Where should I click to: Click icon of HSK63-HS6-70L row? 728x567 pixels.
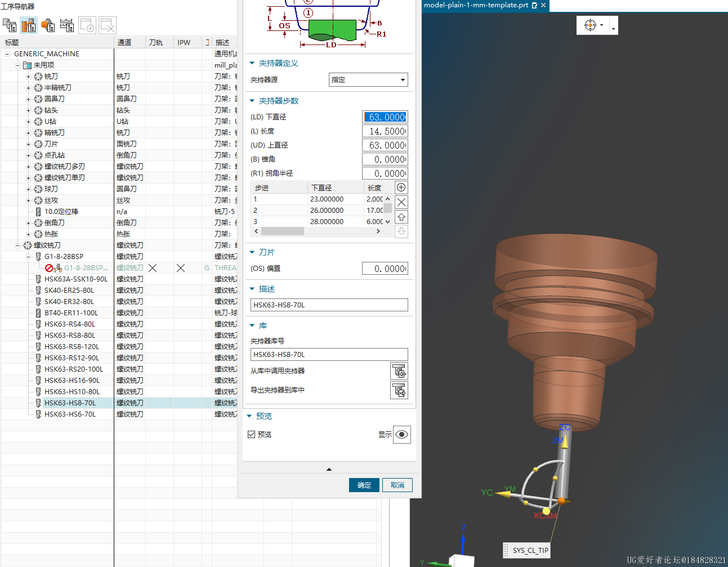(38, 414)
